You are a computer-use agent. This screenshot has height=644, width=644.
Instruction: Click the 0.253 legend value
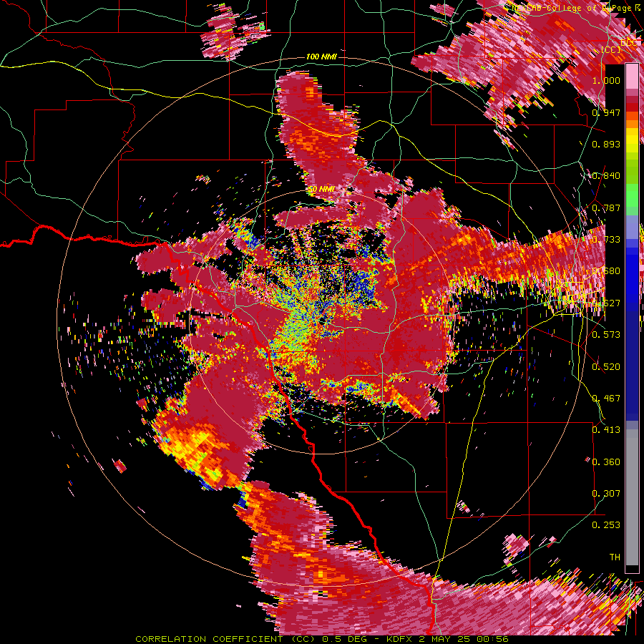(606, 525)
